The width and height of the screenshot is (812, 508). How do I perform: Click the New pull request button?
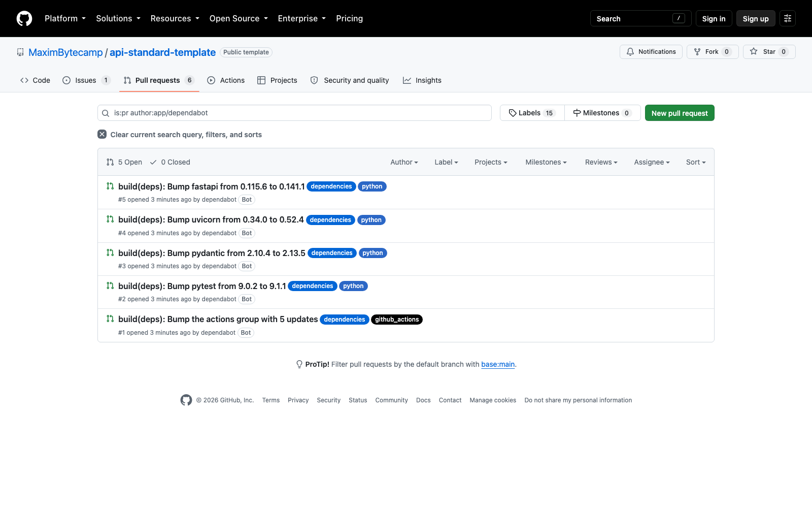point(680,113)
